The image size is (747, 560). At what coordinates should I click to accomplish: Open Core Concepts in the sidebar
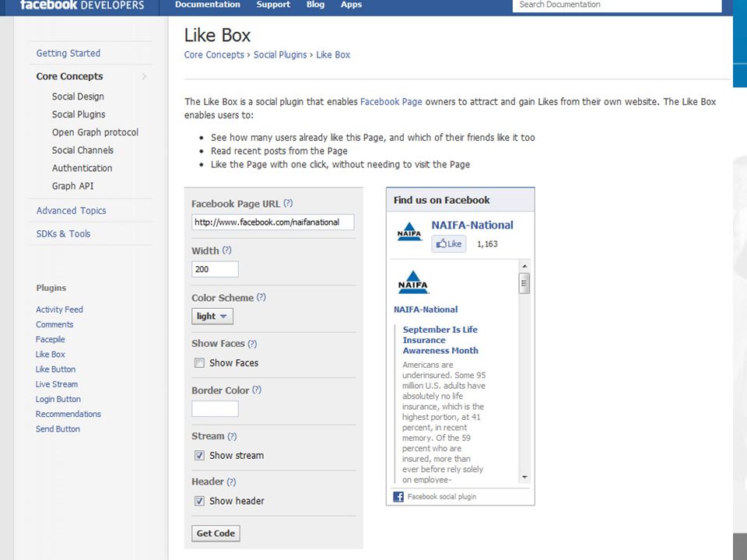69,76
